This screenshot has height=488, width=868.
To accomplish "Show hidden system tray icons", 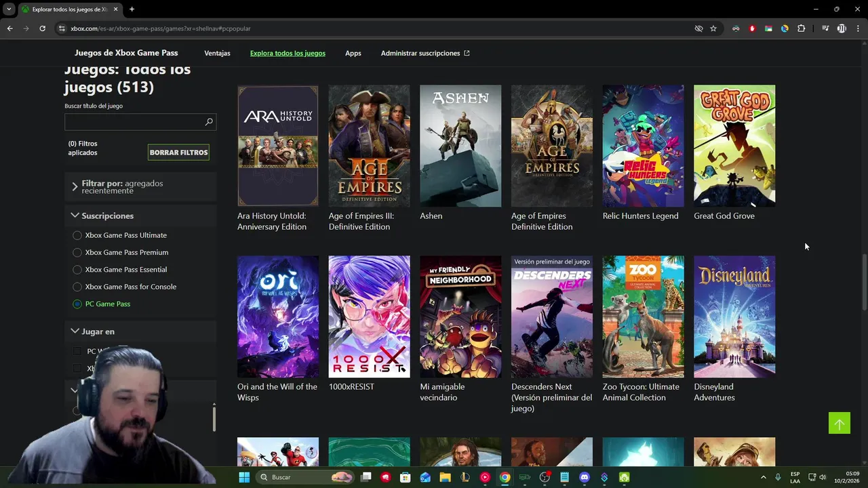I will [x=763, y=477].
